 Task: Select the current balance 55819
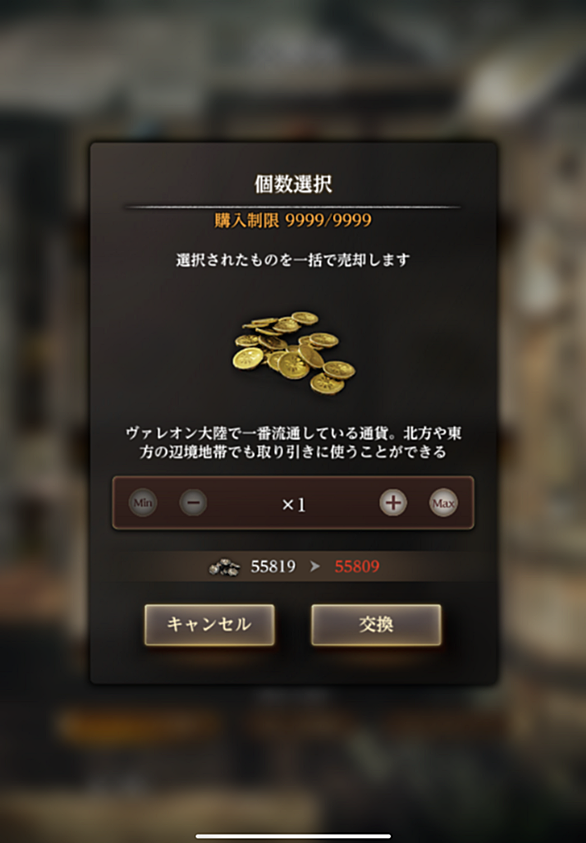(x=273, y=566)
